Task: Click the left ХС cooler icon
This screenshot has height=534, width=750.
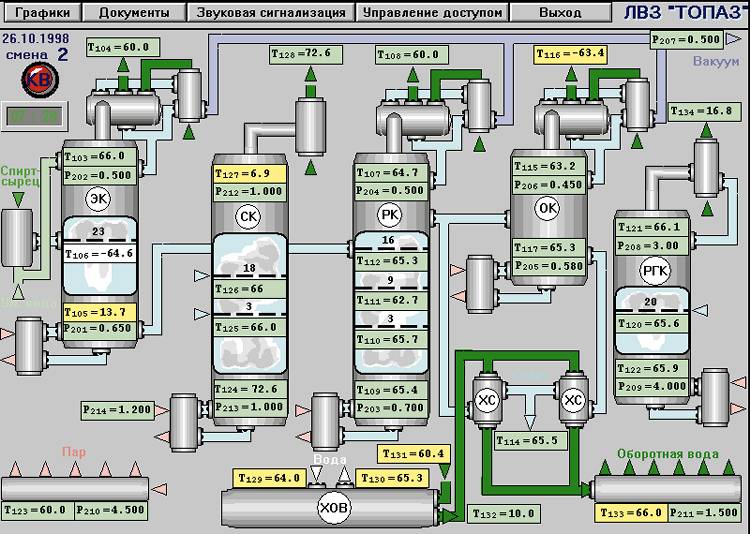Action: coord(485,400)
